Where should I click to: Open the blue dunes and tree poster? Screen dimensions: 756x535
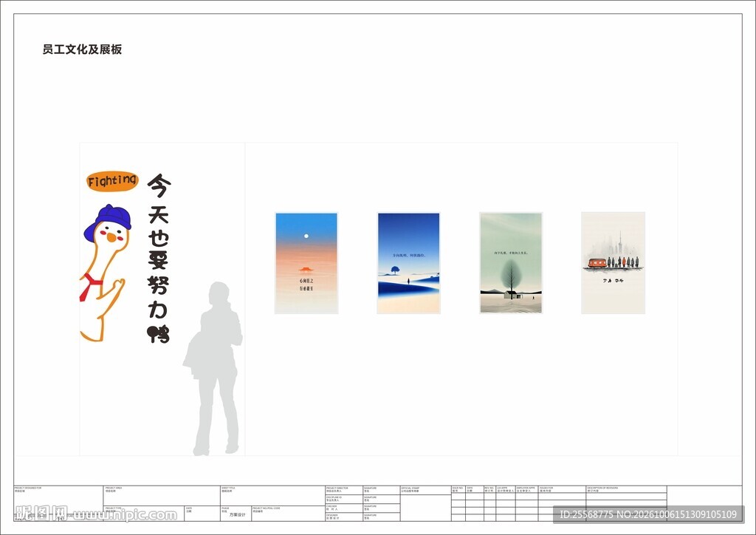[x=408, y=263]
